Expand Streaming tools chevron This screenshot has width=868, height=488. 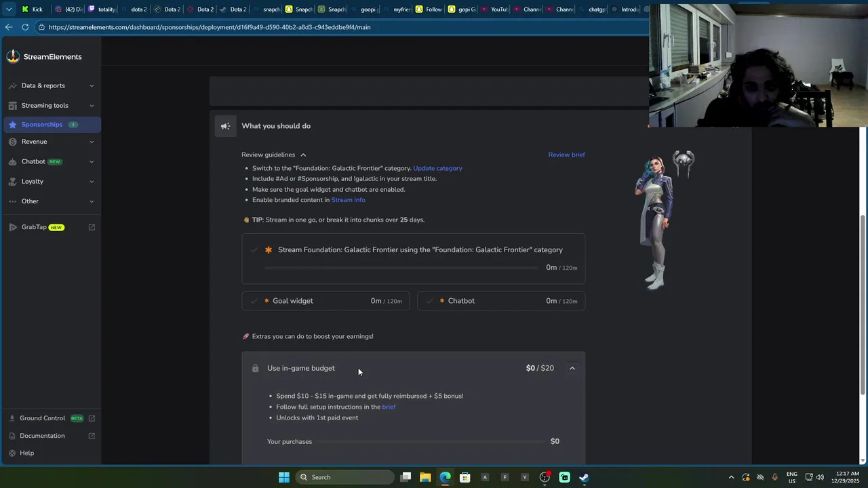coord(92,106)
